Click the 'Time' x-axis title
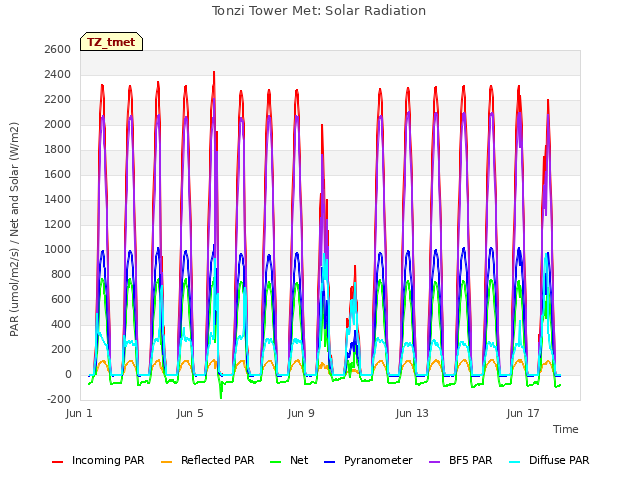 point(566,429)
